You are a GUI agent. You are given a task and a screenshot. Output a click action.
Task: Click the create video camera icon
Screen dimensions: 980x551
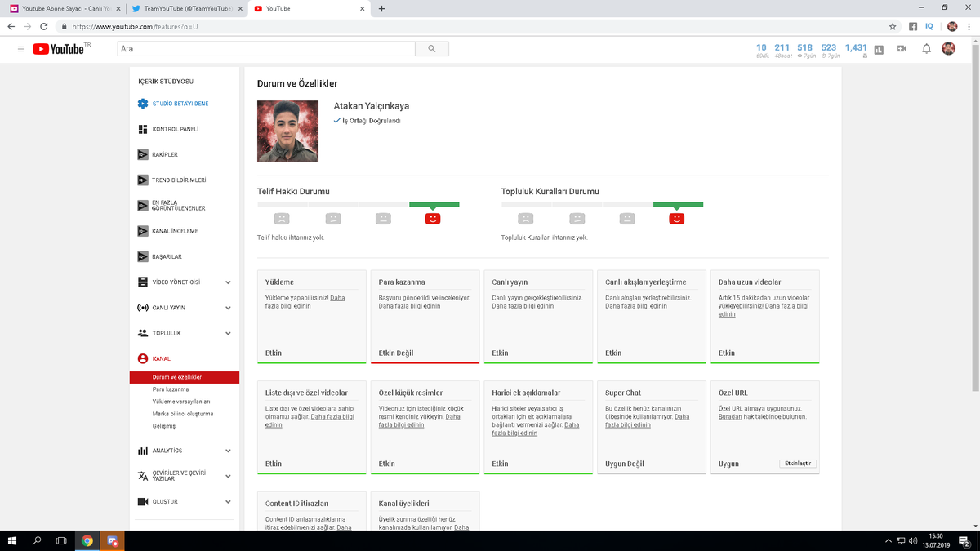[x=902, y=49]
